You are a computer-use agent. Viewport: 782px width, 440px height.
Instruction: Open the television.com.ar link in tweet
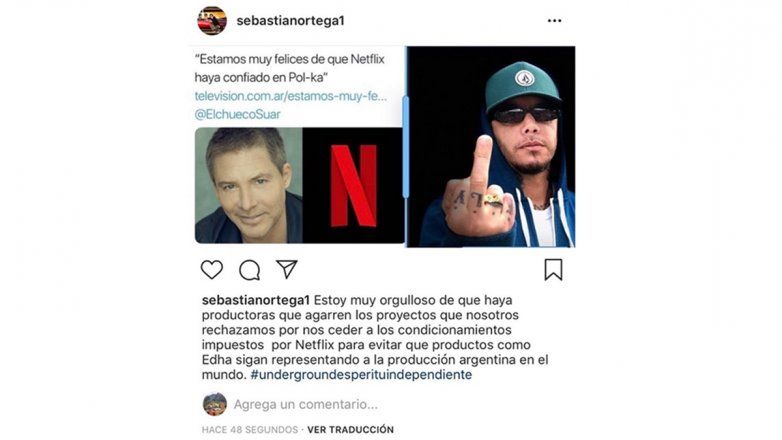[x=290, y=96]
